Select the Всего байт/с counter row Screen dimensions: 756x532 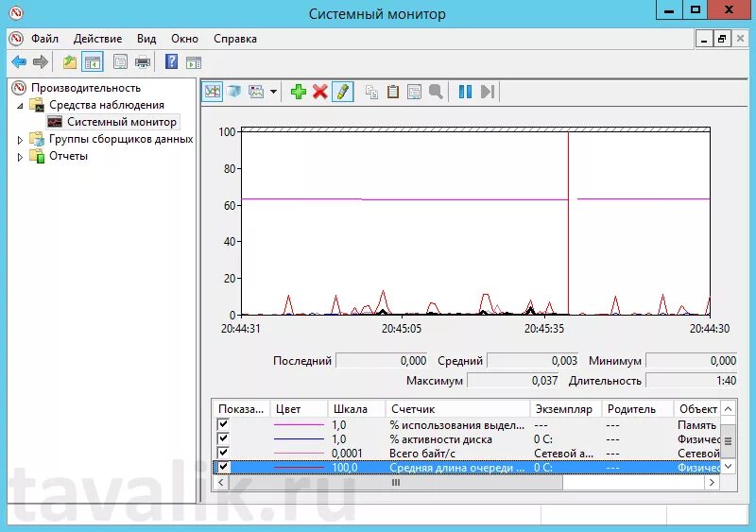(466, 454)
